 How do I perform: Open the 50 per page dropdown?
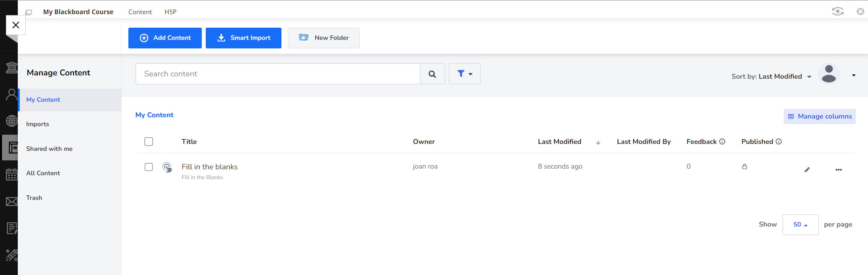[800, 225]
